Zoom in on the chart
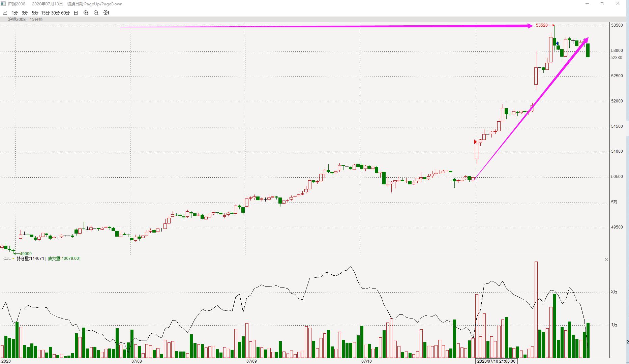The image size is (629, 364). pyautogui.click(x=86, y=13)
